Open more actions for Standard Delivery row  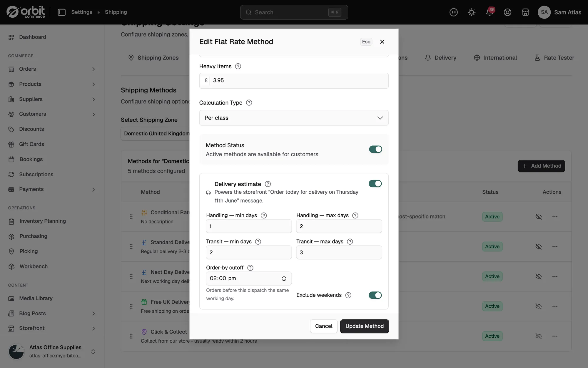coord(555,247)
